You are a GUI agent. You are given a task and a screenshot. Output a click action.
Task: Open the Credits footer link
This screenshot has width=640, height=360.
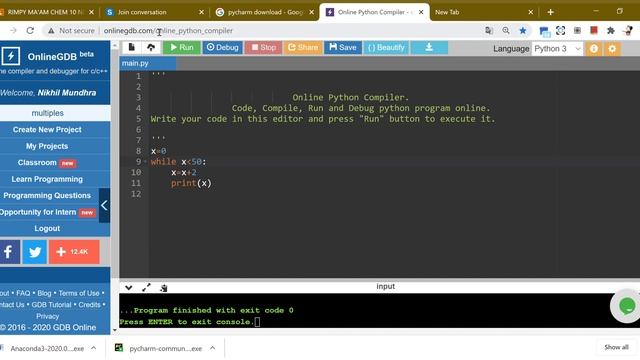(x=89, y=304)
